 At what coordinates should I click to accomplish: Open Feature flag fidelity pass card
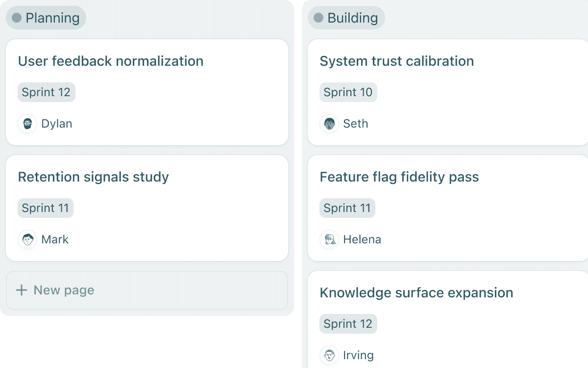point(399,177)
